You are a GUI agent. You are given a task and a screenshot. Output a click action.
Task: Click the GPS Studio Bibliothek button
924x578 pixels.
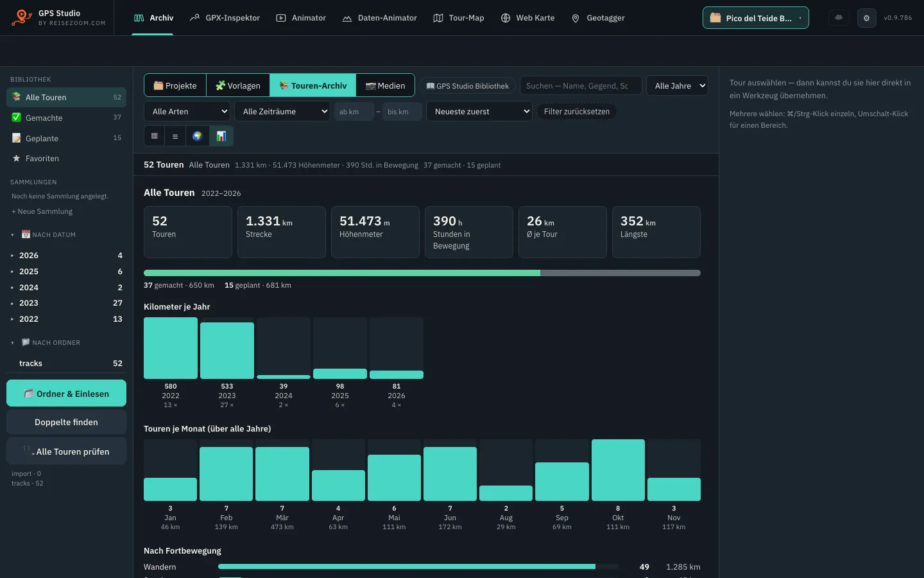[x=468, y=86]
